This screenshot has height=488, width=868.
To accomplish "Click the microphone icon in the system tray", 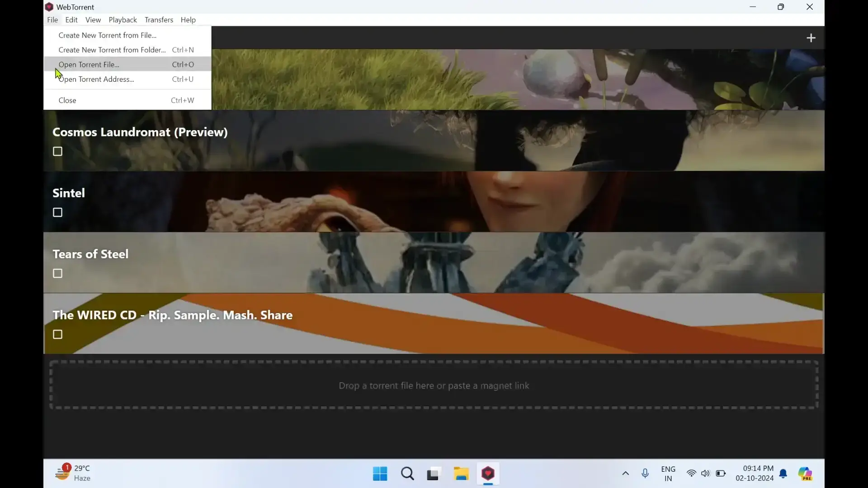I will pyautogui.click(x=645, y=474).
